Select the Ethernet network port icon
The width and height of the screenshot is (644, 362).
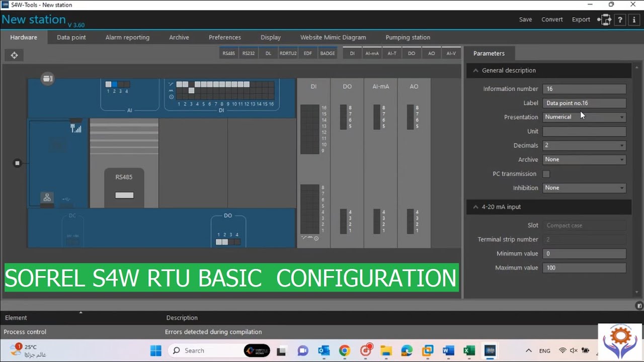pyautogui.click(x=47, y=198)
